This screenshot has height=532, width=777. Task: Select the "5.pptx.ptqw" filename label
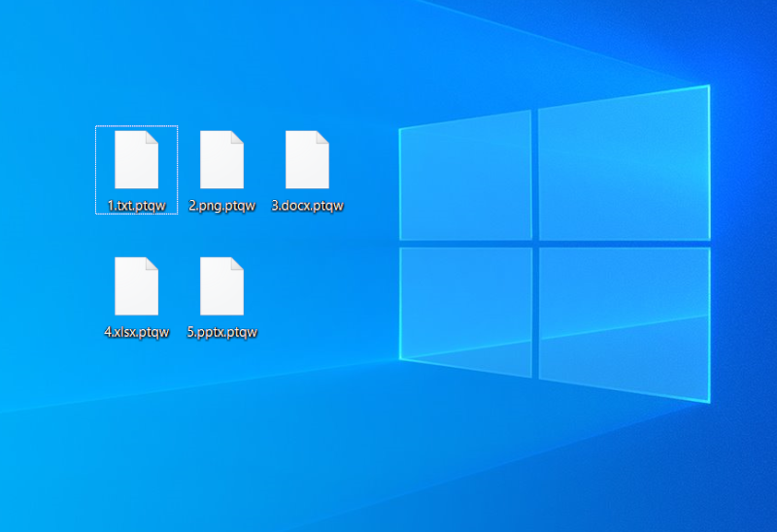221,332
